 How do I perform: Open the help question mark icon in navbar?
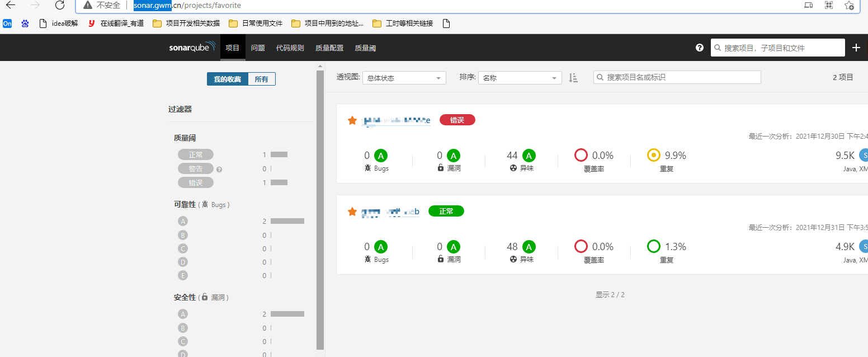[x=699, y=48]
